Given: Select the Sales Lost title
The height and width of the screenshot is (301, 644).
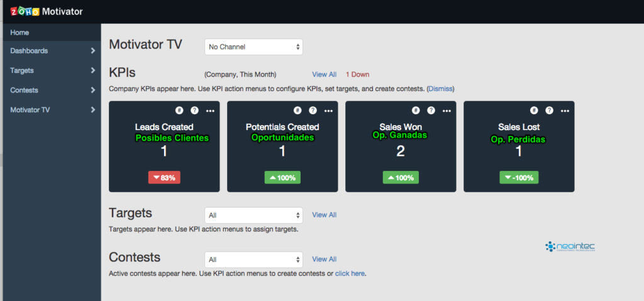Looking at the screenshot, I should [x=519, y=128].
